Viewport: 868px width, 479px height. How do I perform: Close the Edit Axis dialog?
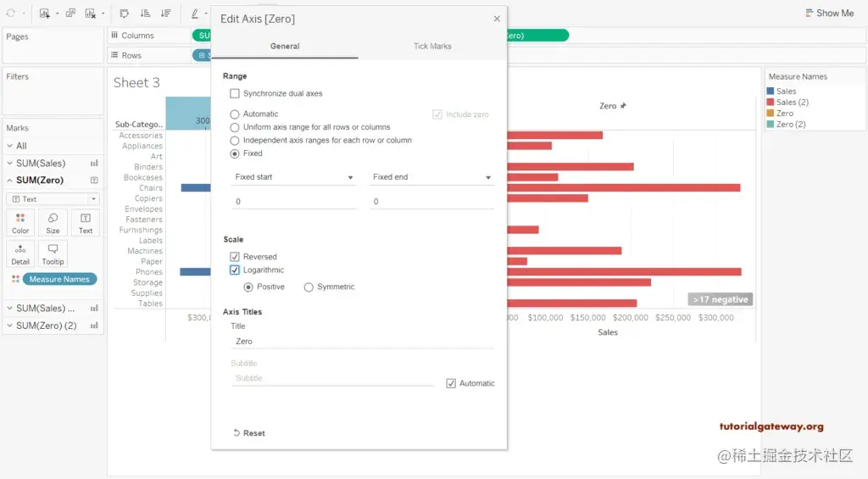tap(497, 19)
